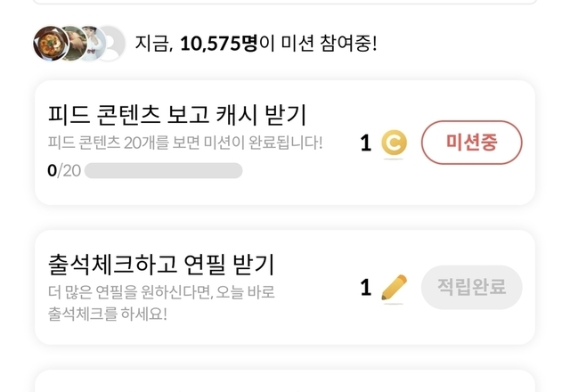Tap the 0/20 progress counter

pos(63,170)
